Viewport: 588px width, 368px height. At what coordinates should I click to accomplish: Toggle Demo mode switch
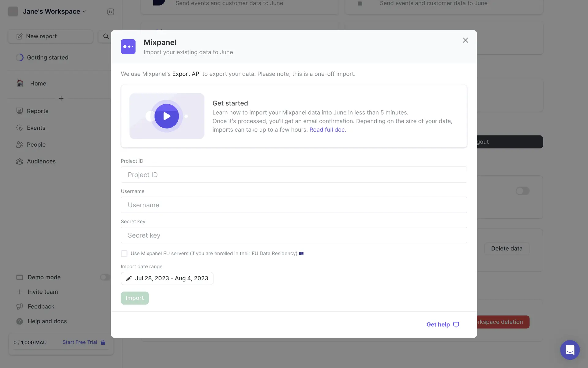pos(105,277)
